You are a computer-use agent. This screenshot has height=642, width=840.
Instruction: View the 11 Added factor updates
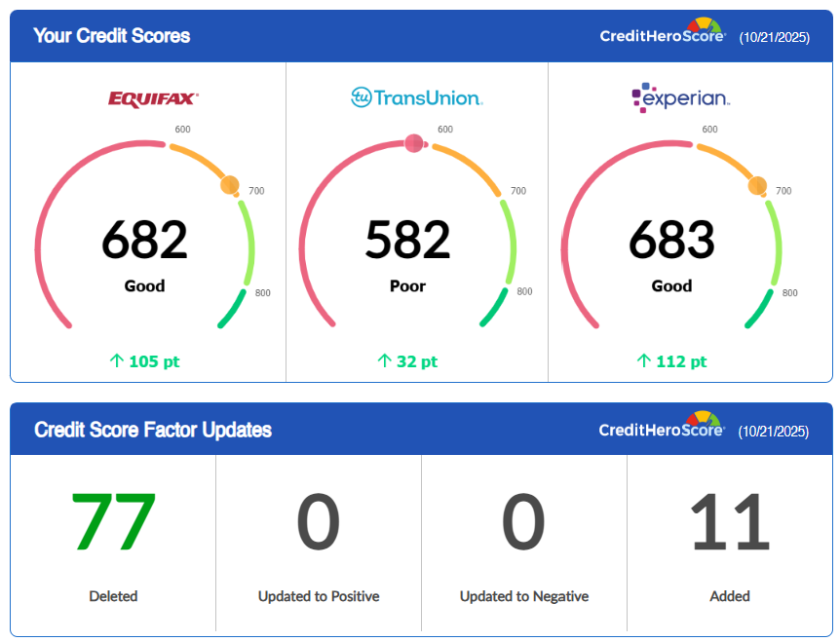(x=730, y=523)
